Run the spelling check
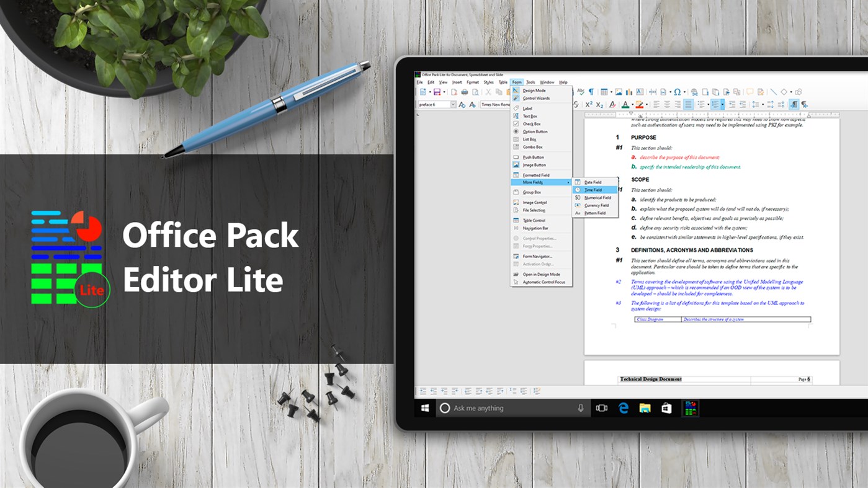The image size is (868, 488). (579, 92)
